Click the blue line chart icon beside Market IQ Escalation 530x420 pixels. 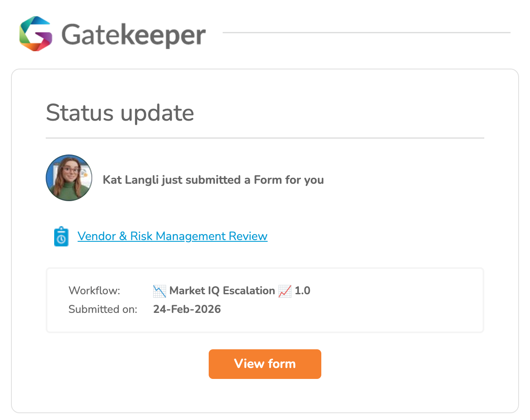pyautogui.click(x=159, y=291)
